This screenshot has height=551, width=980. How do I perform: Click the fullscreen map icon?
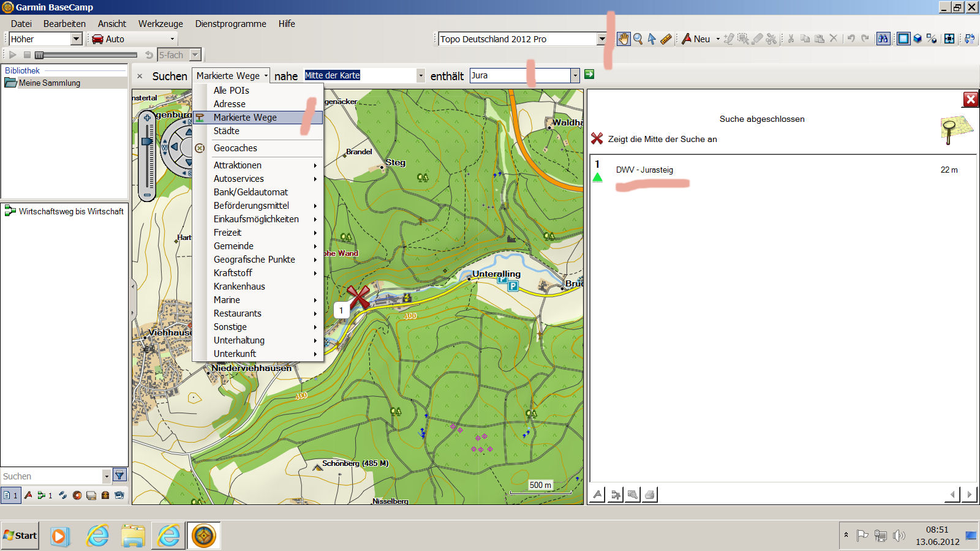949,39
